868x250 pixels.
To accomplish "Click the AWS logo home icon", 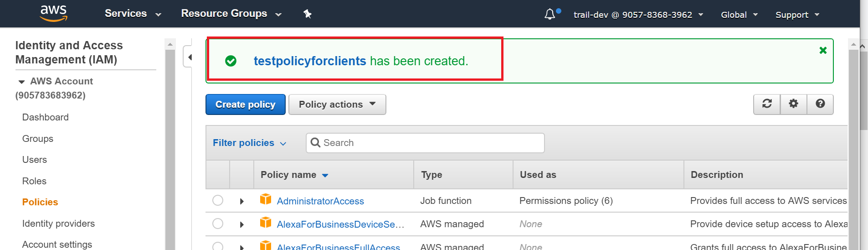I will pos(53,13).
